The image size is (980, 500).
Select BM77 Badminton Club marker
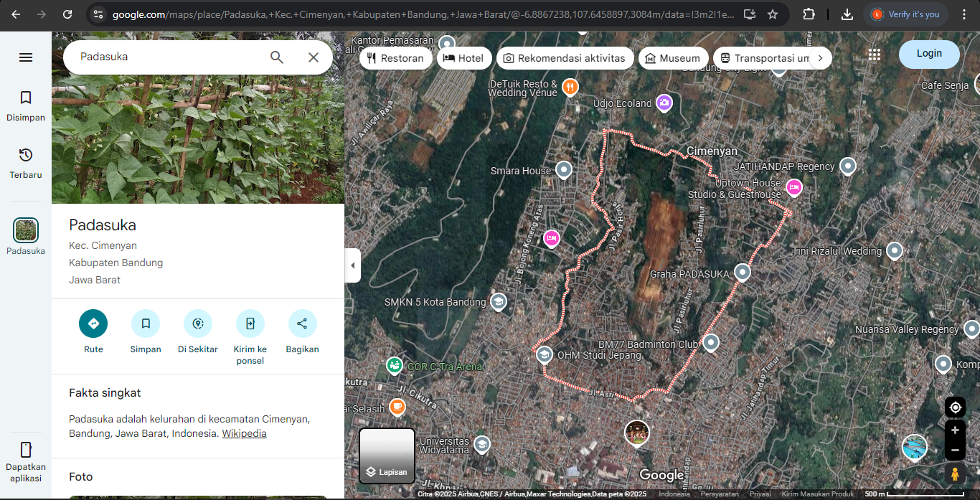coord(711,343)
